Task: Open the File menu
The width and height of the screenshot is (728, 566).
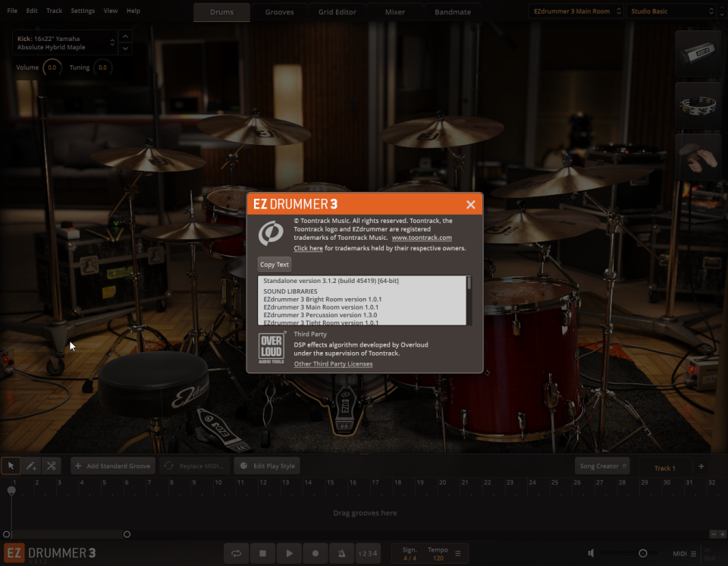Action: point(13,11)
